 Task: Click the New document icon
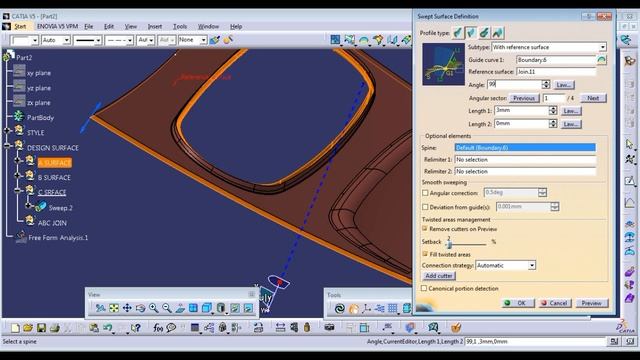coord(15,328)
